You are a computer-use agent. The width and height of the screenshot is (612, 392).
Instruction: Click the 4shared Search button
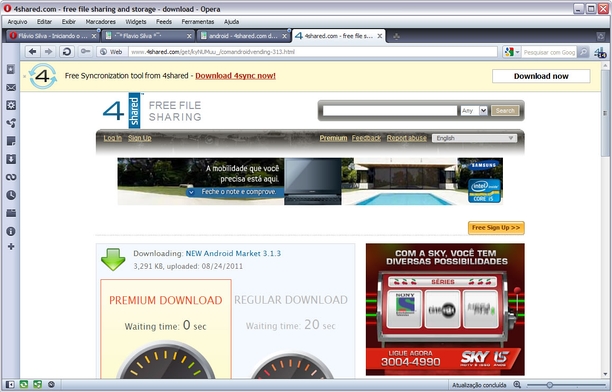tap(505, 111)
